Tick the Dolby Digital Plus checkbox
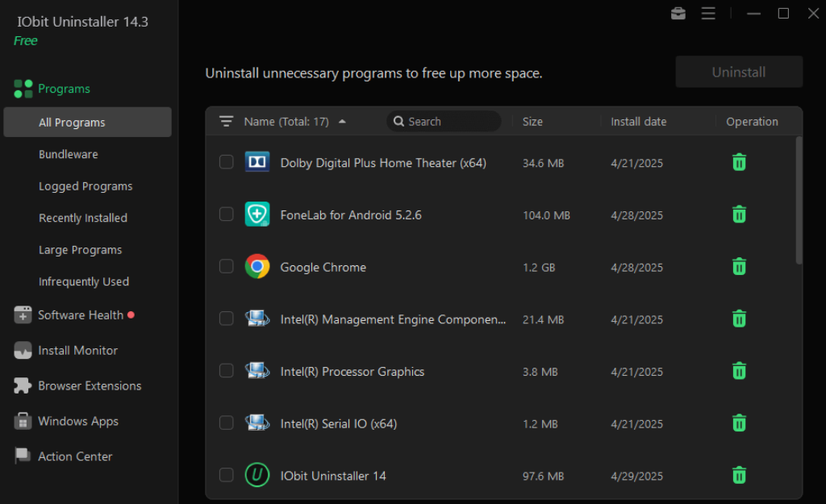The width and height of the screenshot is (826, 504). click(227, 162)
